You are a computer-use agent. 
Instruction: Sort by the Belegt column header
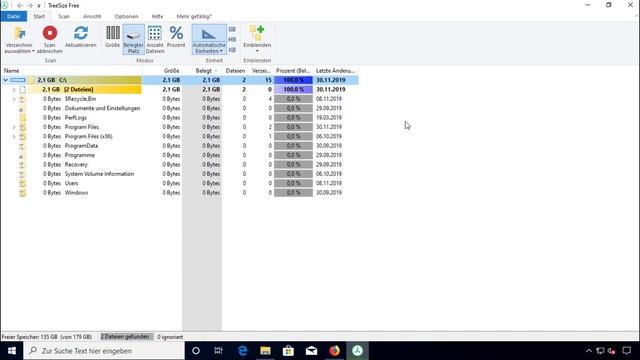click(202, 71)
